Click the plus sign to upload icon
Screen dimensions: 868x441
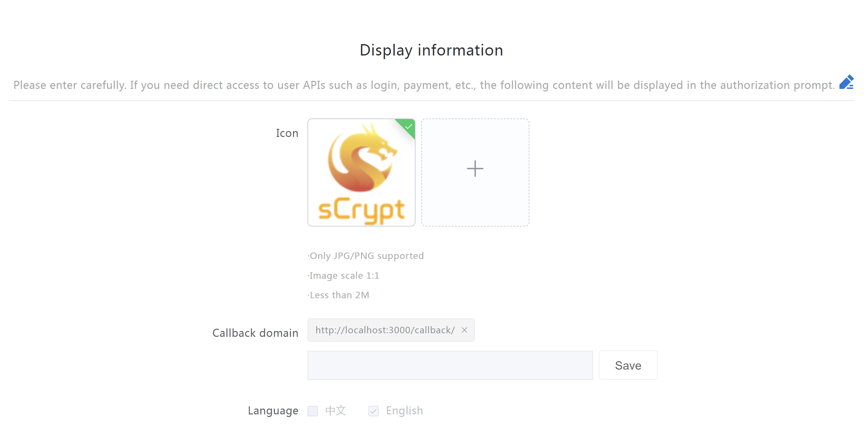[x=475, y=168]
